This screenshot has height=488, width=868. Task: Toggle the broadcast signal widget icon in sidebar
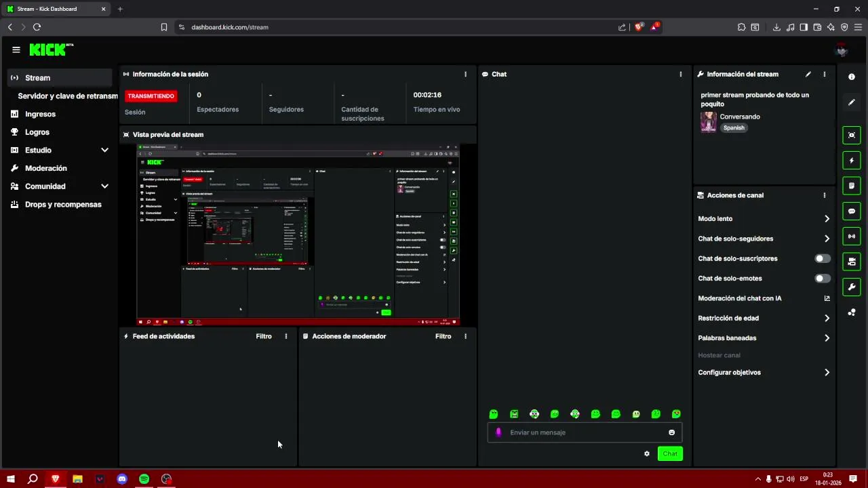pos(852,237)
